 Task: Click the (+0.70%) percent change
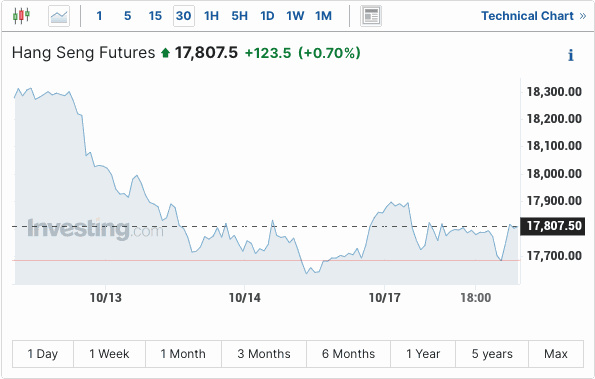click(x=329, y=53)
